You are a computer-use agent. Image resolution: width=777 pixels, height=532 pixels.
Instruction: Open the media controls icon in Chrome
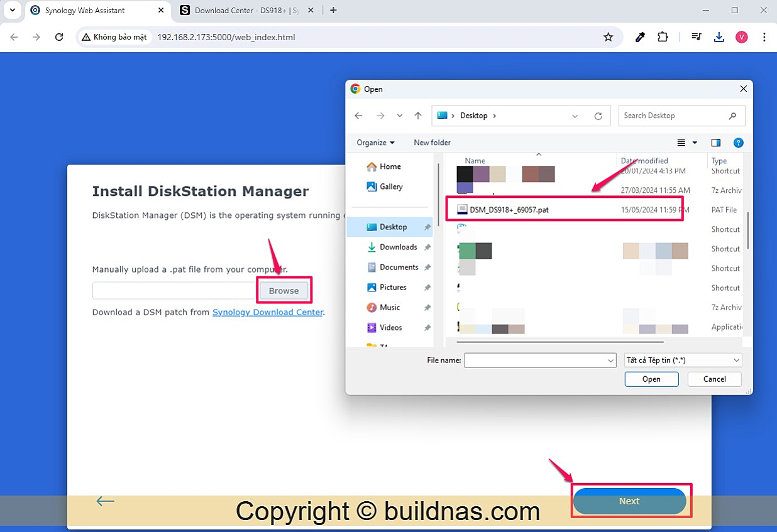tap(696, 37)
